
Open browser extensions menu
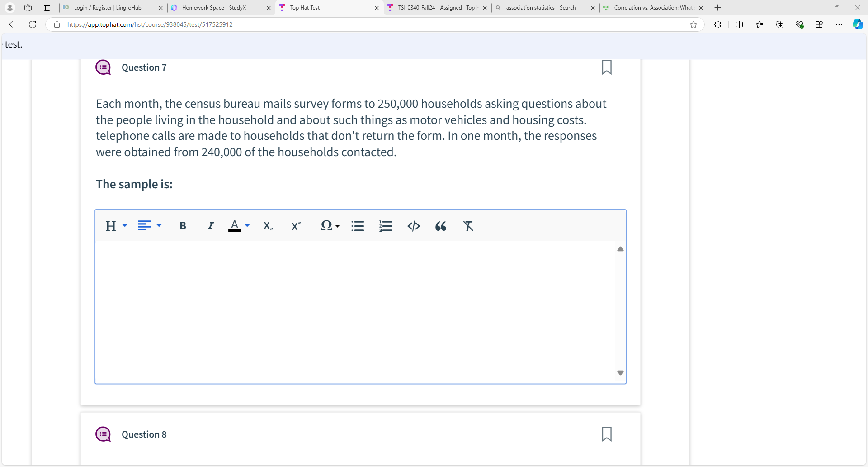717,24
